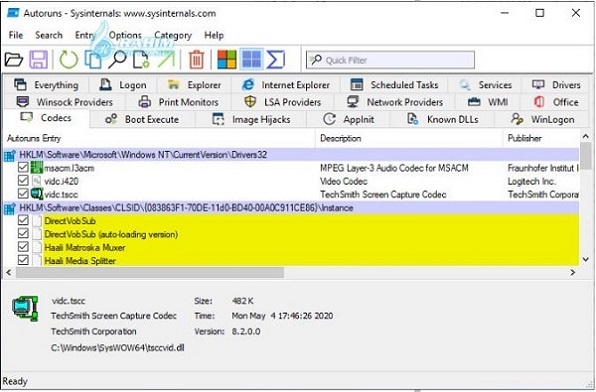Screen dimensions: 596x392
Task: Click the vertical scrollbar up arrow
Action: coord(585,136)
